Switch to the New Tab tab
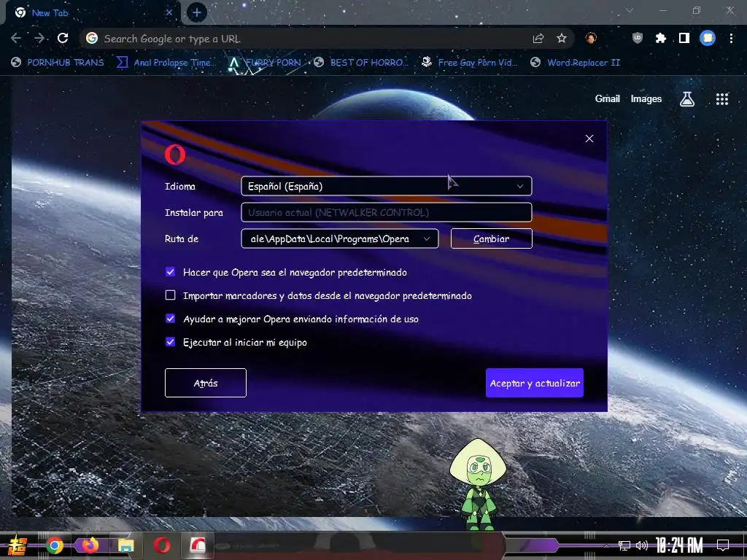 click(90, 13)
